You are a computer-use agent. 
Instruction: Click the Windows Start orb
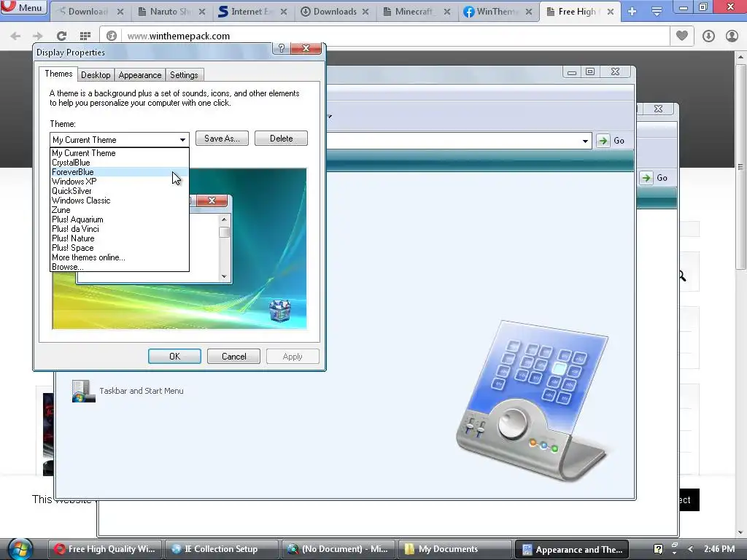click(x=20, y=548)
